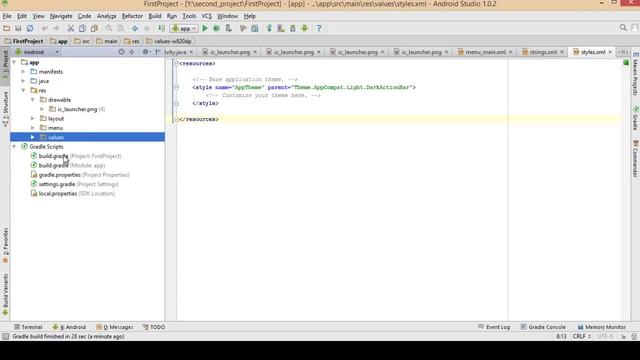Close the styles.xml tab

[x=610, y=52]
